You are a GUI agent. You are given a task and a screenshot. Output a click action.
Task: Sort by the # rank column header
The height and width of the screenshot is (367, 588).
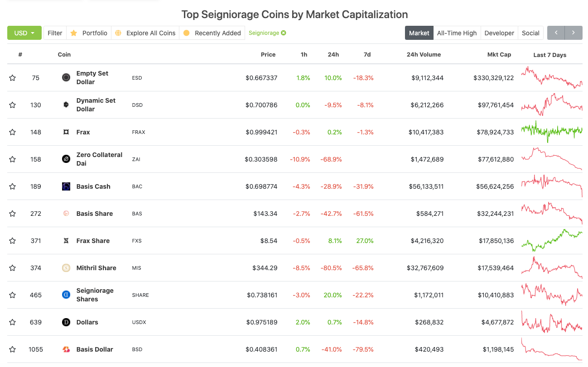pos(20,54)
